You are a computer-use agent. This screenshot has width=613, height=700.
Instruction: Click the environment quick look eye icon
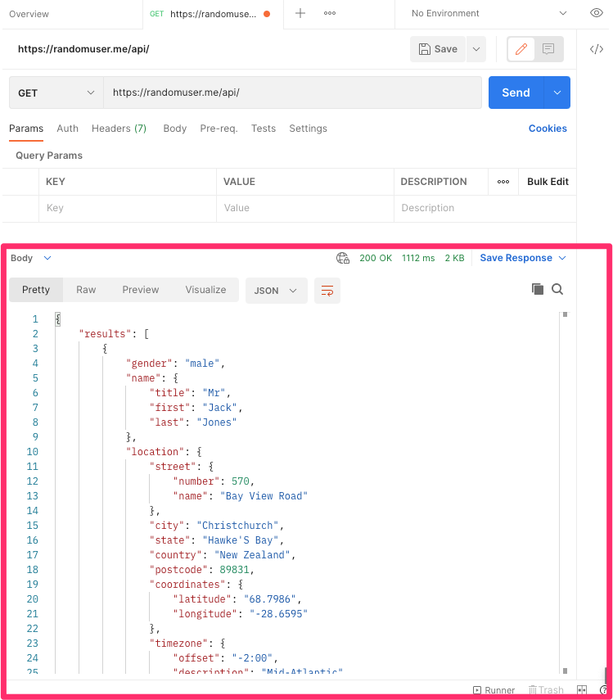[596, 13]
